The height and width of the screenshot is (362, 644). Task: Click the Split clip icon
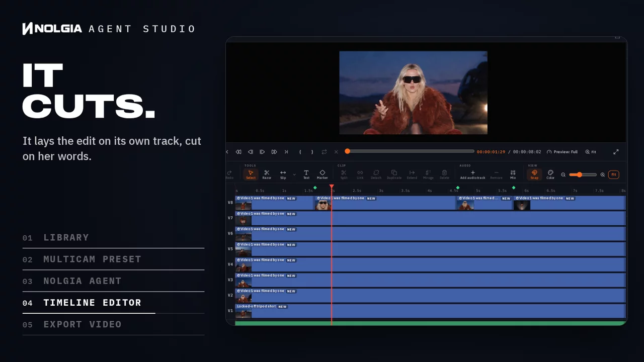[x=344, y=174]
